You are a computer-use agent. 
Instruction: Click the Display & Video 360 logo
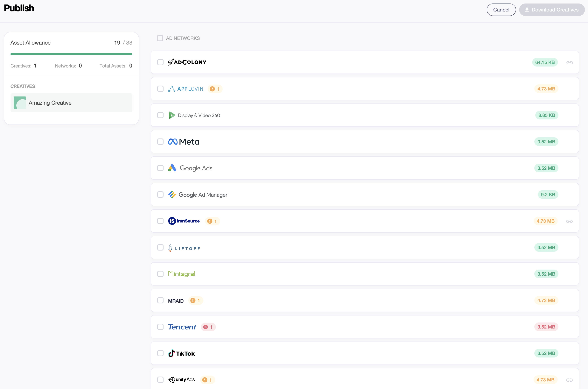coord(194,115)
